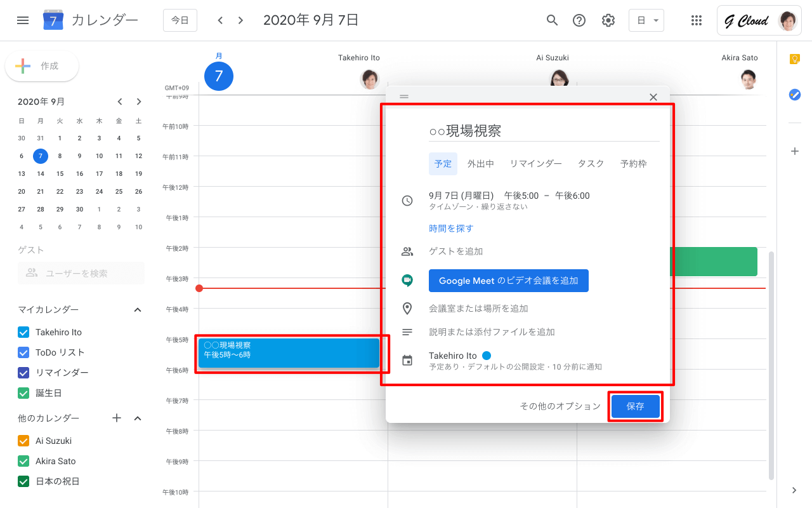
Task: Click the plus add-on icon in side panel
Action: pyautogui.click(x=794, y=151)
